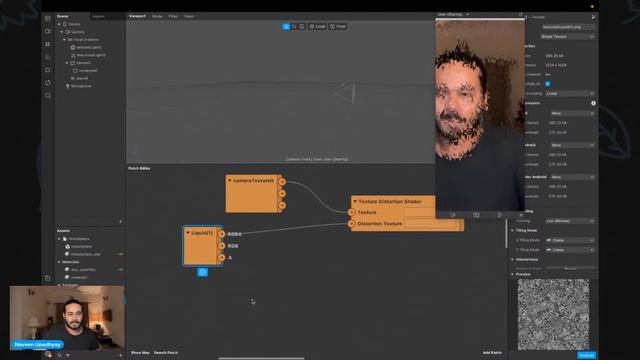Click the texture preview thumbnail
The height and width of the screenshot is (360, 640).
pos(553,314)
